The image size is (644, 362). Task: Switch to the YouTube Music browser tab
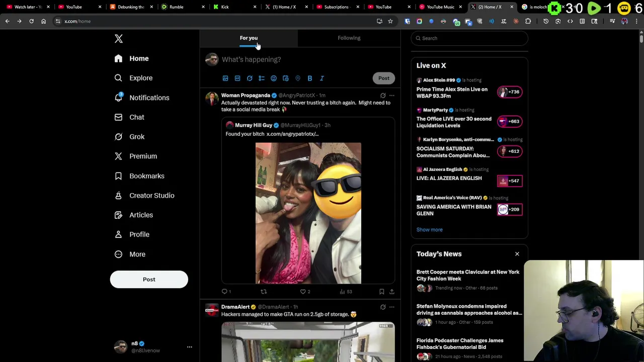pos(441,7)
